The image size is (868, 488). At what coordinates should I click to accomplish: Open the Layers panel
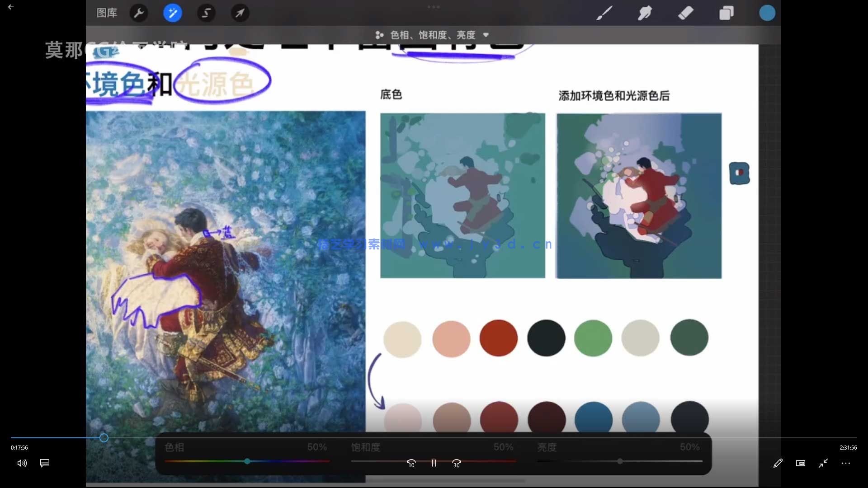(726, 13)
